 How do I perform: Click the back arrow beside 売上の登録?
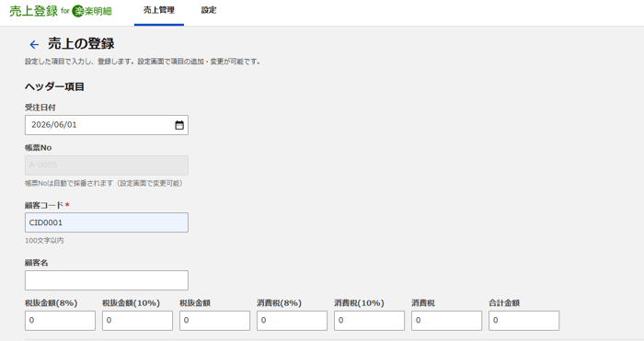(x=34, y=44)
